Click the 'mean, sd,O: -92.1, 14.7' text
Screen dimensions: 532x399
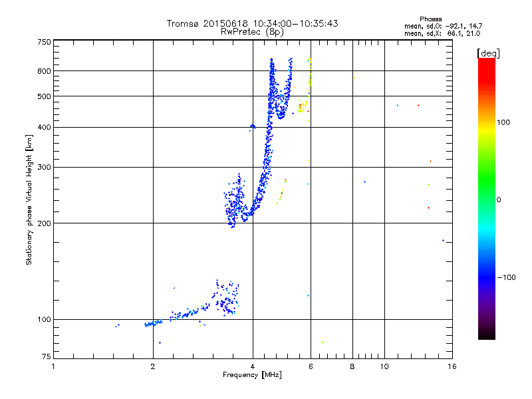[x=443, y=26]
